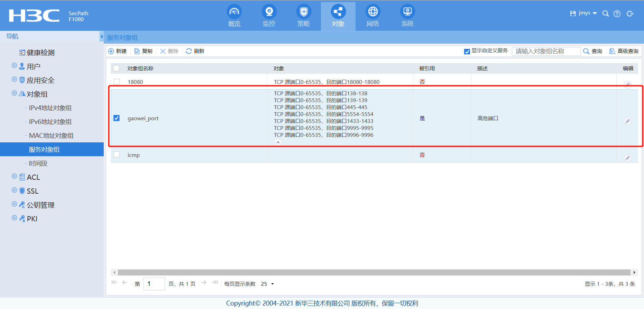
Task: Click the H3C logo
Action: pos(34,16)
